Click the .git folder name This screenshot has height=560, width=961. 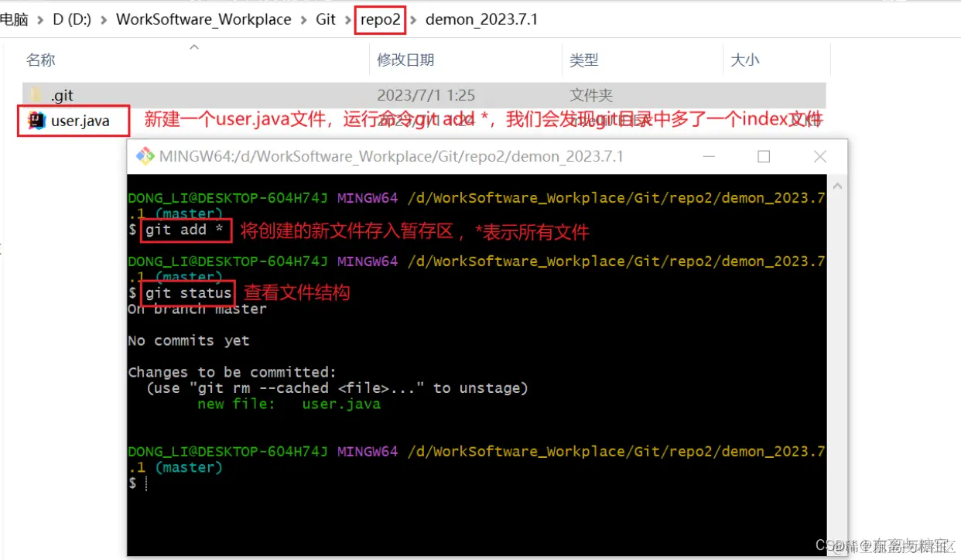point(62,96)
